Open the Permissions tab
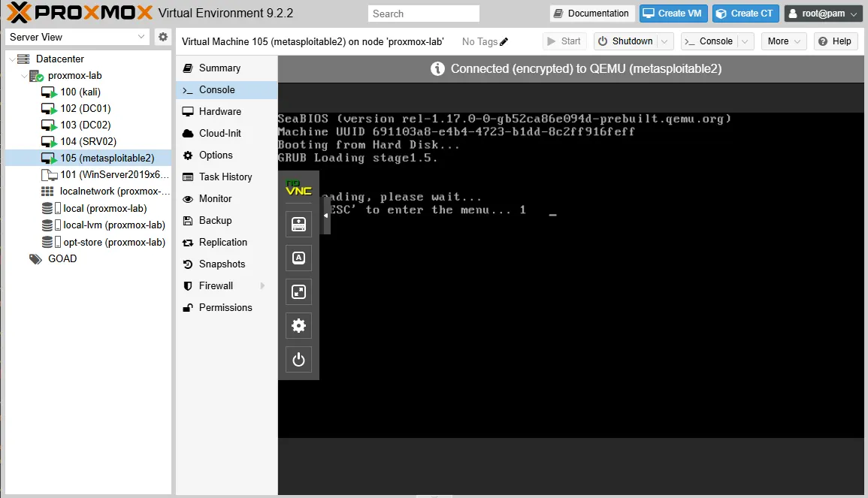Screen dimensions: 868x498 point(227,308)
